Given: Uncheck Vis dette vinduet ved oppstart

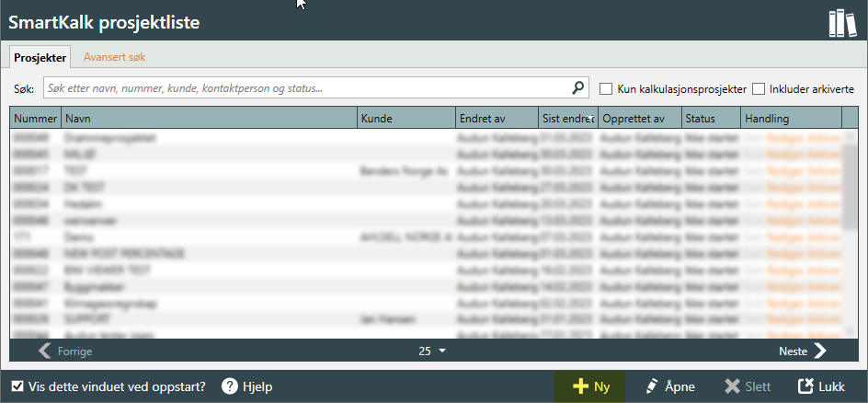Looking at the screenshot, I should click(17, 386).
